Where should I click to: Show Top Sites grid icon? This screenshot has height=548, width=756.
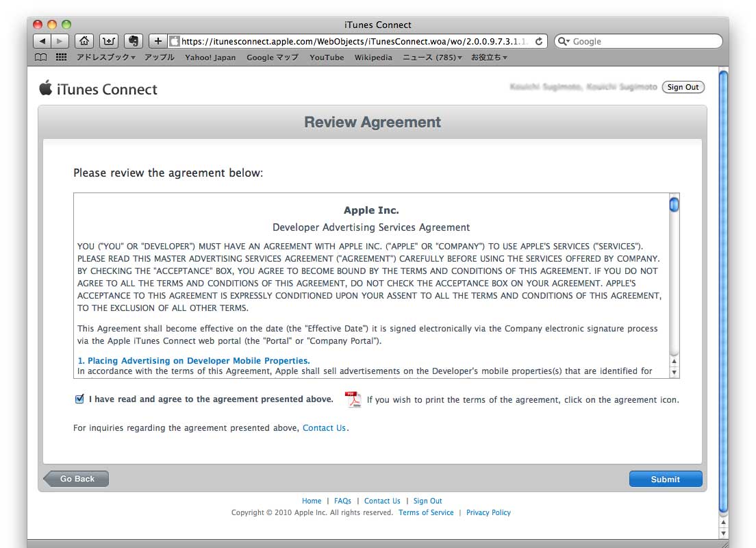(x=61, y=58)
